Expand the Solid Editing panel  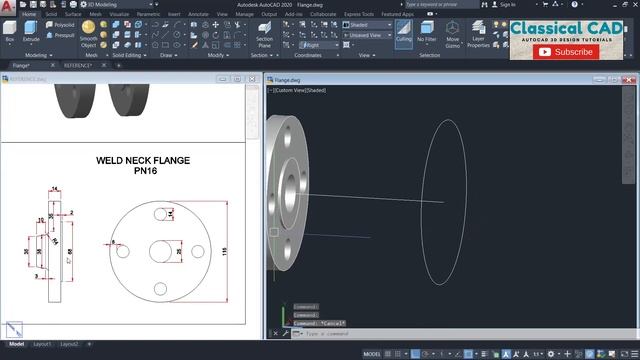point(129,55)
